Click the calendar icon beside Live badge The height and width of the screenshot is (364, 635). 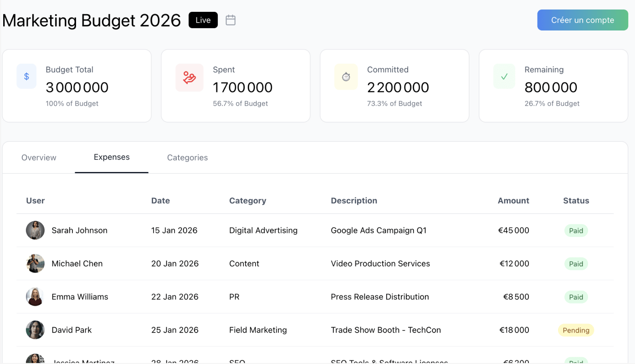coord(230,20)
